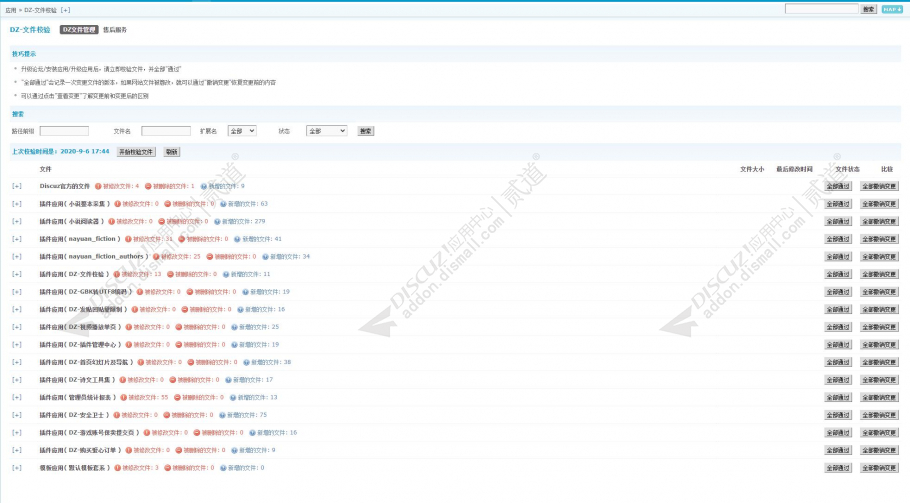Click the 最后修改时间 column header
The height and width of the screenshot is (503, 910).
click(x=795, y=169)
